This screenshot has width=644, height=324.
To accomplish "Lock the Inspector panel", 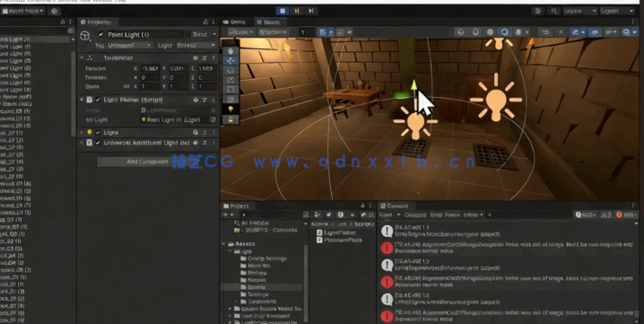I will click(x=205, y=22).
